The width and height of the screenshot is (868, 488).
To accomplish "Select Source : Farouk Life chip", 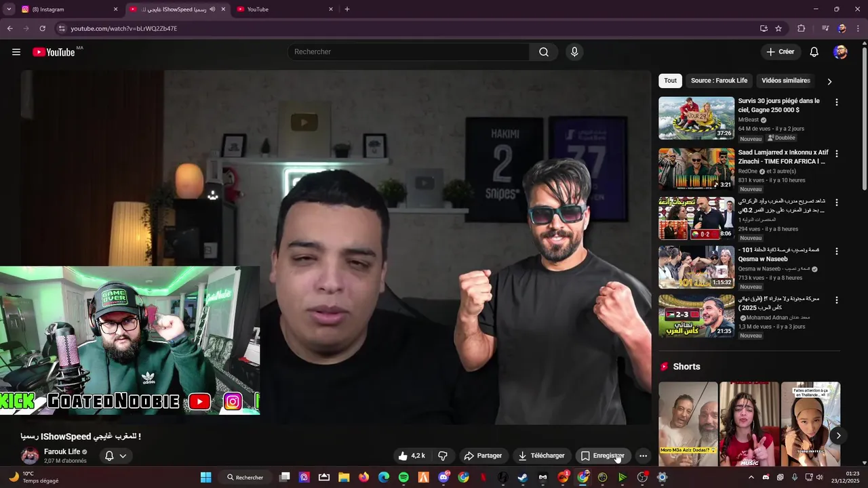I will pyautogui.click(x=719, y=81).
